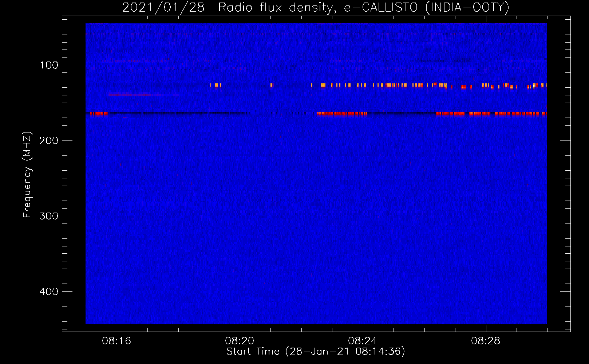The width and height of the screenshot is (589, 364).
Task: Click the 'Frequency (MHZ)' axis label
Action: [27, 175]
